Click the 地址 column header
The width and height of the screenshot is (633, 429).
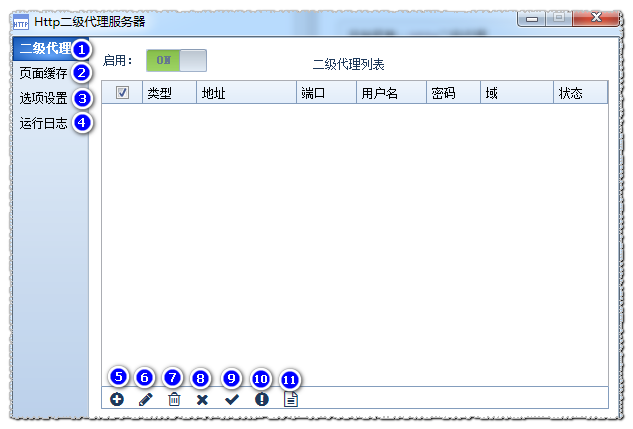click(x=214, y=93)
